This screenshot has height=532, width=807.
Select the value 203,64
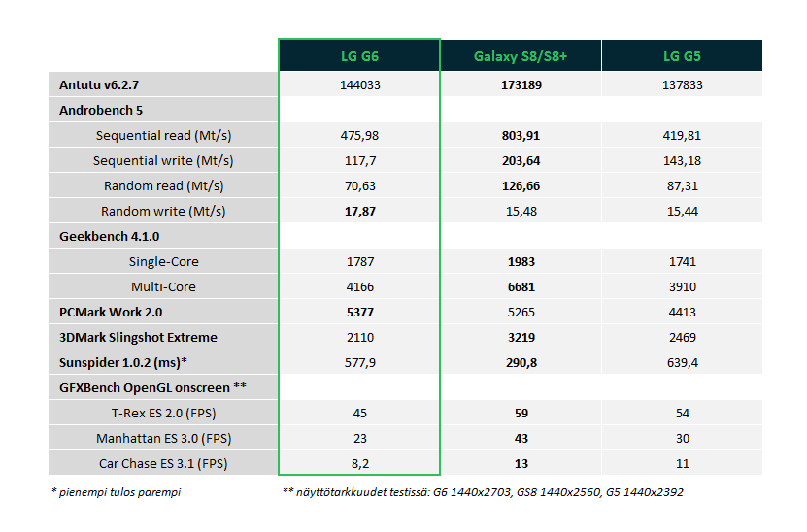click(521, 160)
